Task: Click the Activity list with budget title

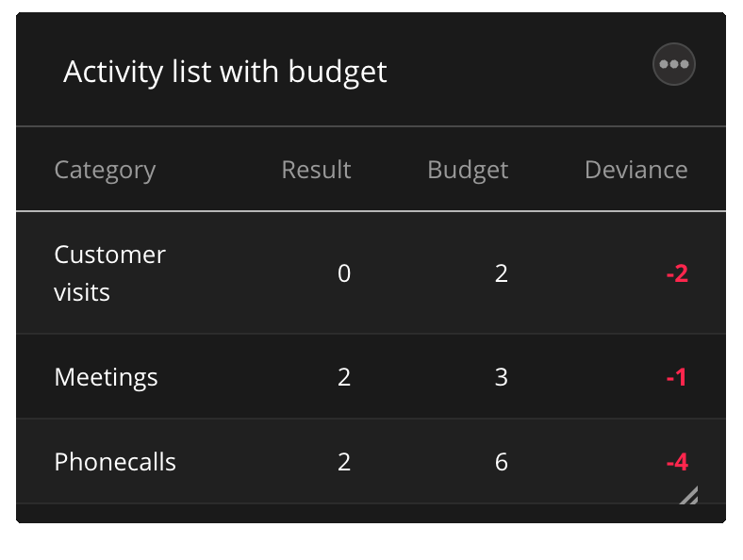Action: click(x=224, y=72)
